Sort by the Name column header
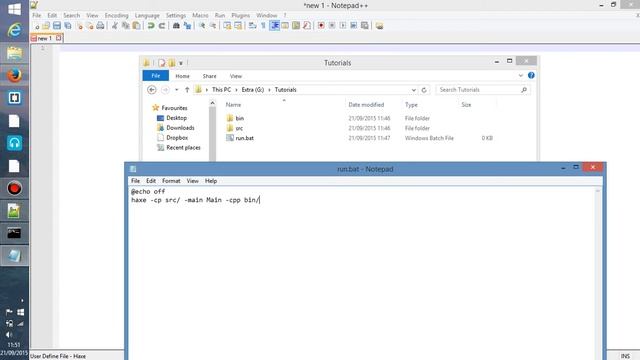Image resolution: width=640 pixels, height=360 pixels. coord(233,105)
